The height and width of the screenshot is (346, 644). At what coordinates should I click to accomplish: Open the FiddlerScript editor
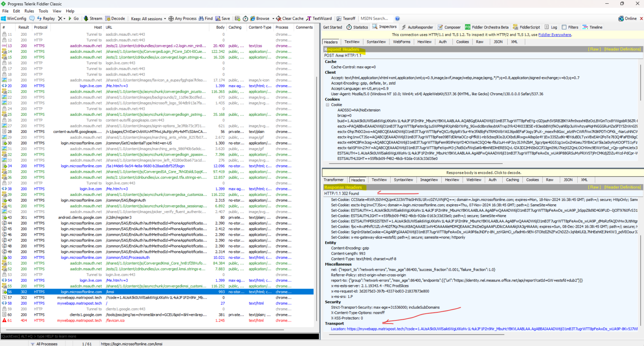tap(526, 27)
